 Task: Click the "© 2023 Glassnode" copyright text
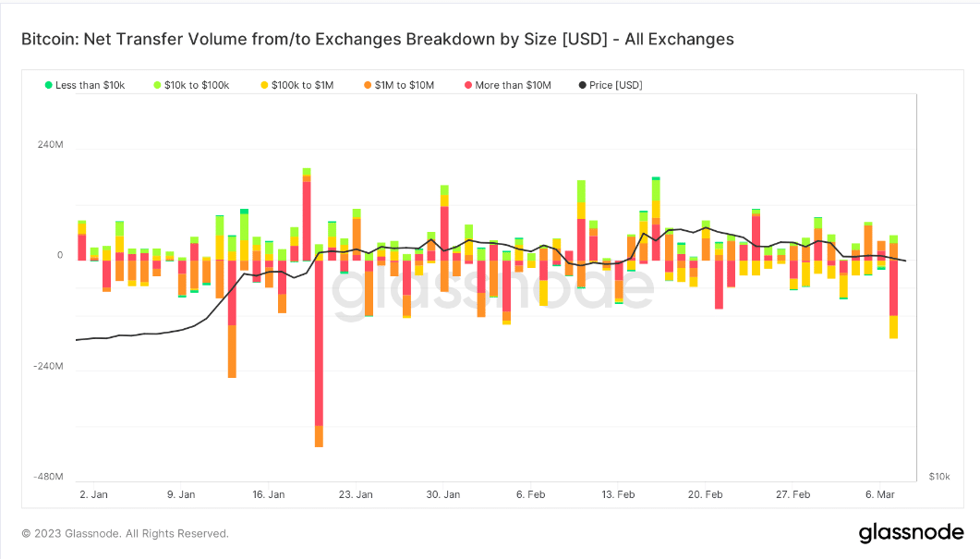[125, 533]
